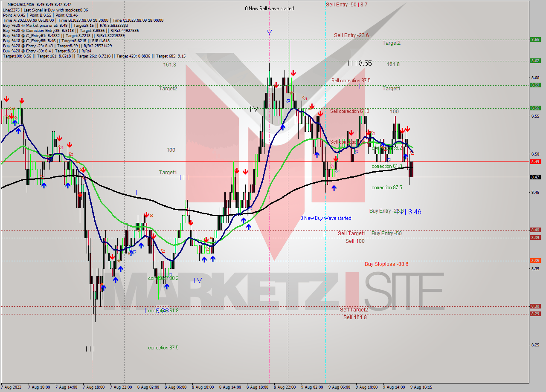Click the '7 Aug 10:00' time axis label

tap(39, 387)
